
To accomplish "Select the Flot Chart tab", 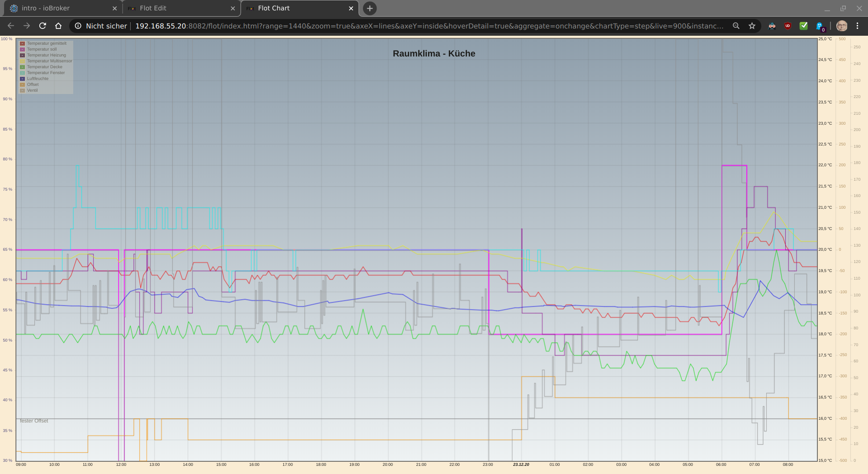I will coord(299,8).
